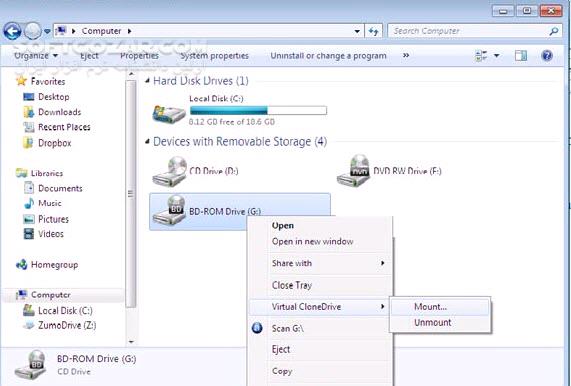Image resolution: width=571 pixels, height=386 pixels.
Task: Open the view options dropdown arrow
Action: [496, 56]
